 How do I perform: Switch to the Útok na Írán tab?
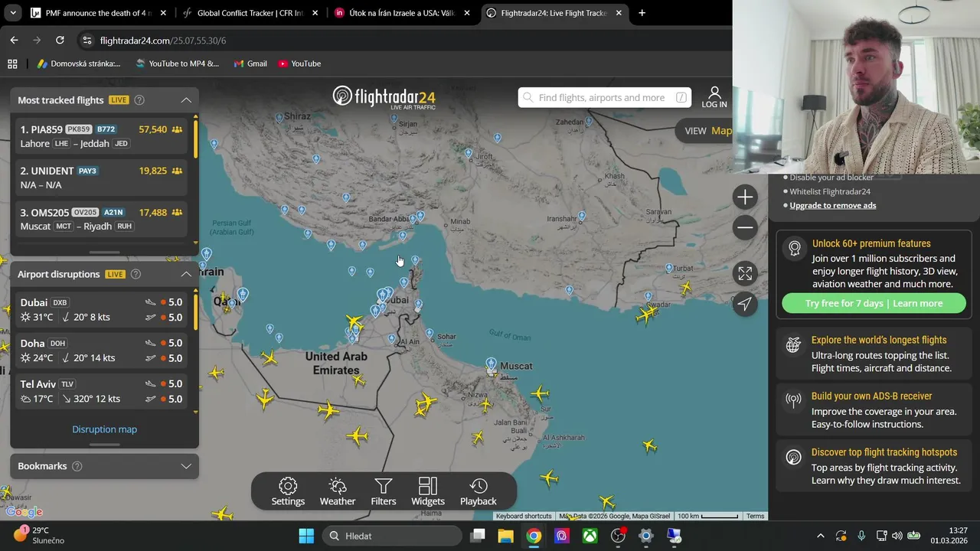pos(402,13)
